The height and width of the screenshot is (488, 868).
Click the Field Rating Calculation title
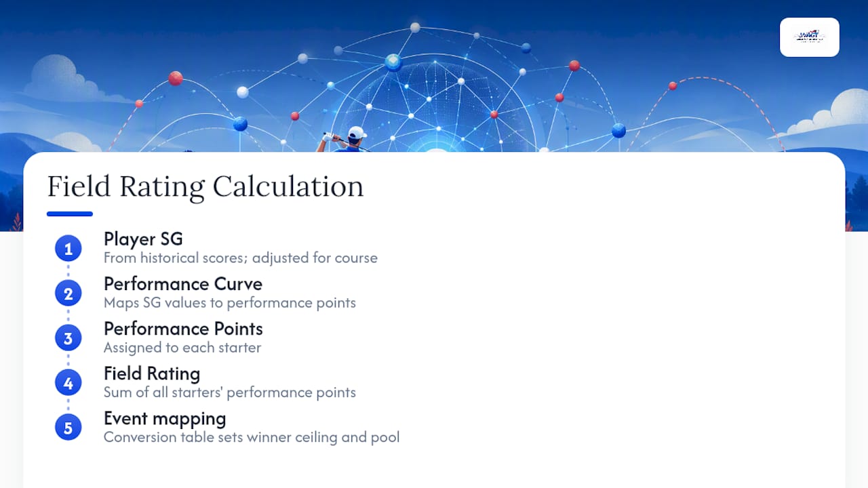205,186
